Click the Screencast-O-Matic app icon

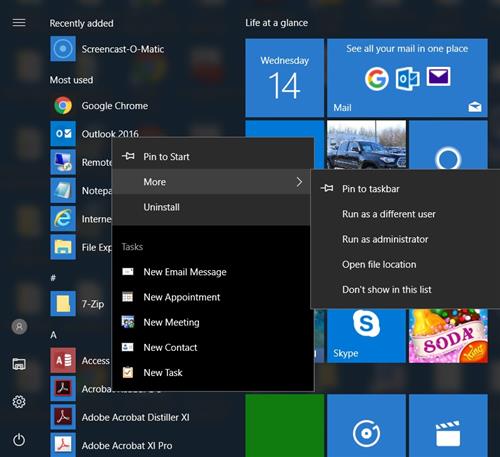tap(63, 49)
